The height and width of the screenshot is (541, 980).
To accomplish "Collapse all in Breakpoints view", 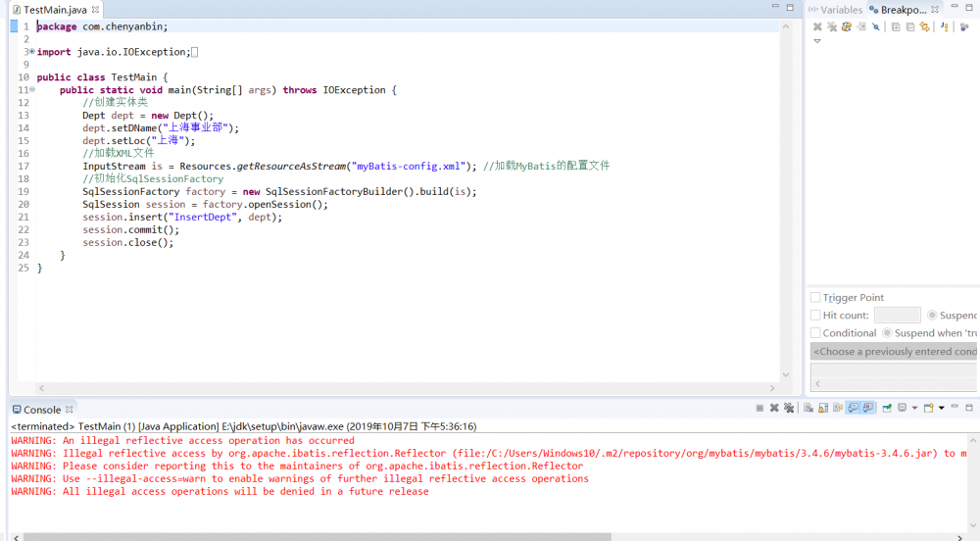I will point(910,26).
